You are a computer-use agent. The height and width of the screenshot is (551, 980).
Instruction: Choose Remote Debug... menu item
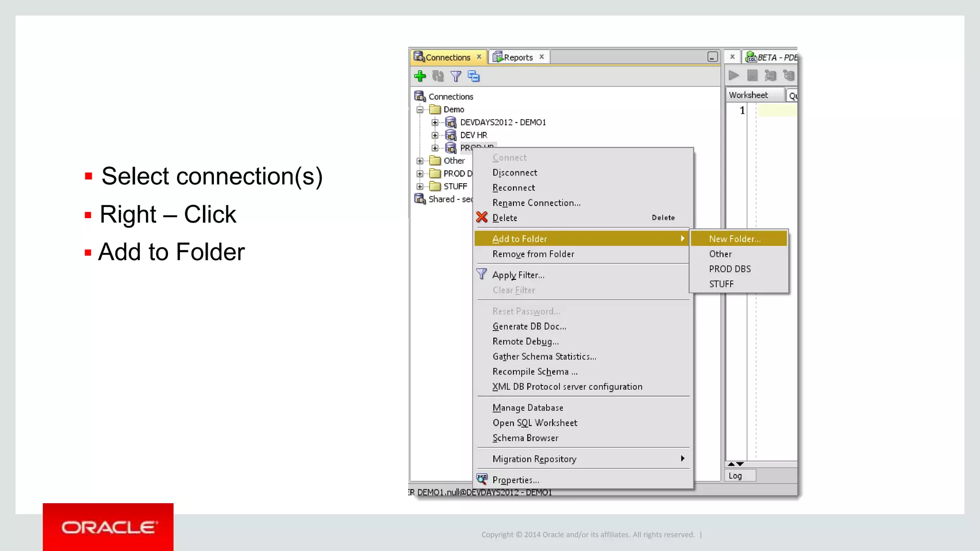coord(583,342)
